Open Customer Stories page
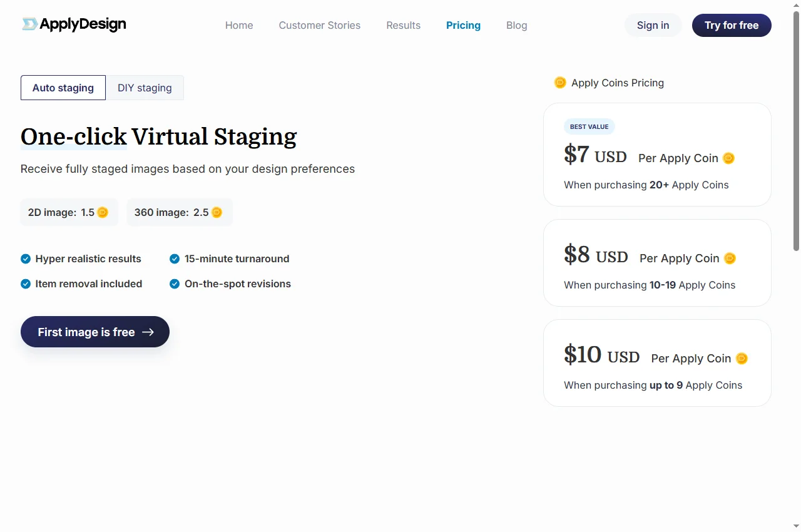 coord(320,25)
